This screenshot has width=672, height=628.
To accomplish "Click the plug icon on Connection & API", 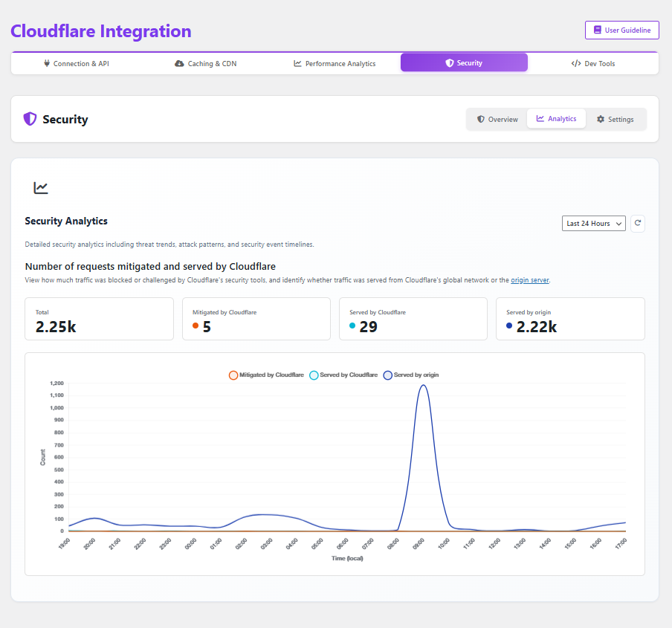I will pos(46,64).
